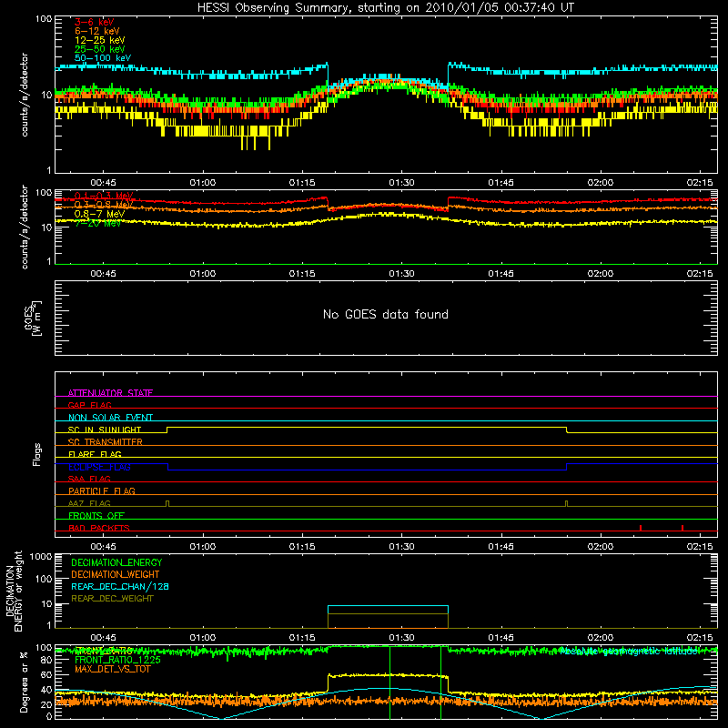Click the 02:00 tick label under the Flags plot
Viewport: 728px width, 728px height.
[601, 547]
